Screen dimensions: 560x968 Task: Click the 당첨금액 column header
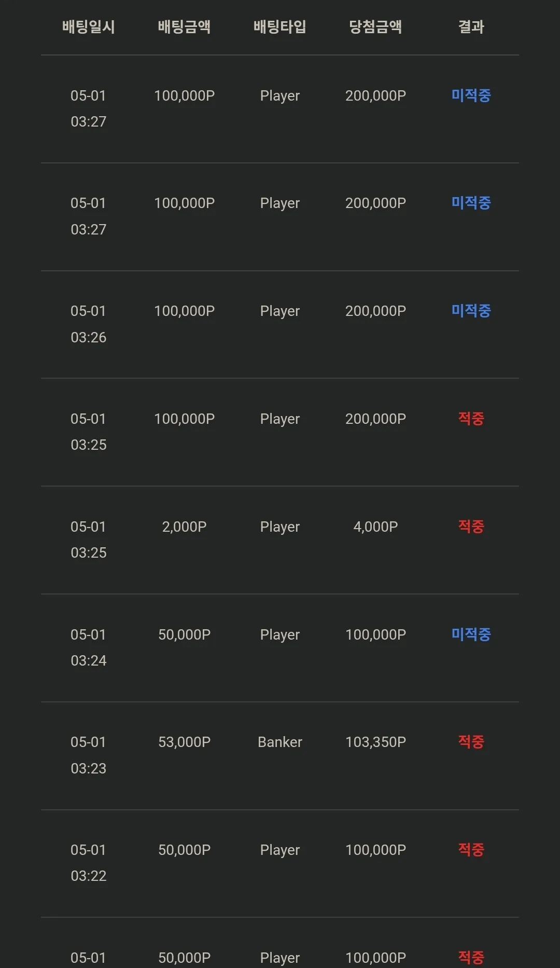pos(375,27)
